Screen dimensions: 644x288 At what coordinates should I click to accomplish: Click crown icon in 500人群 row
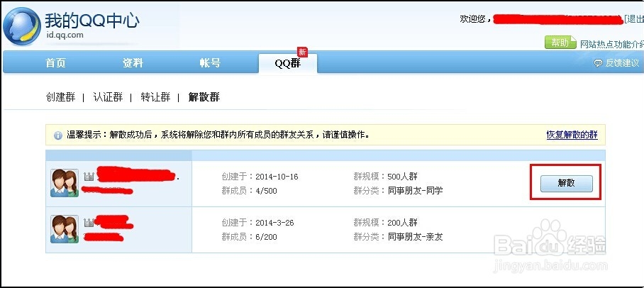89,177
